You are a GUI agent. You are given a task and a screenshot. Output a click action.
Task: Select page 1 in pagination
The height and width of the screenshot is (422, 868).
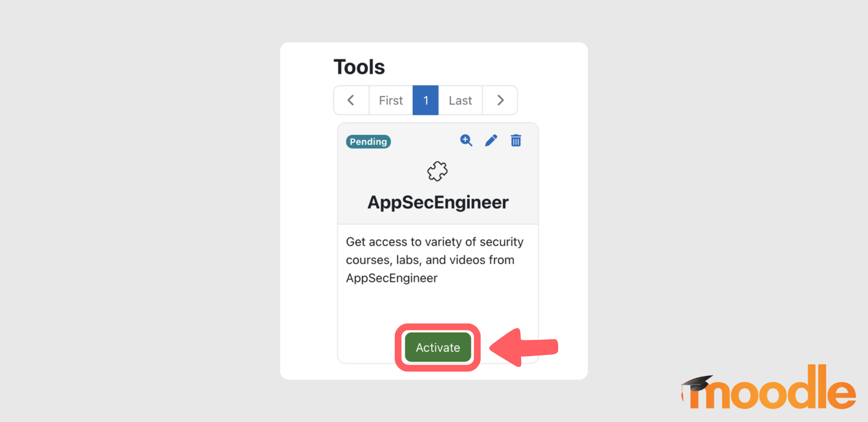425,100
